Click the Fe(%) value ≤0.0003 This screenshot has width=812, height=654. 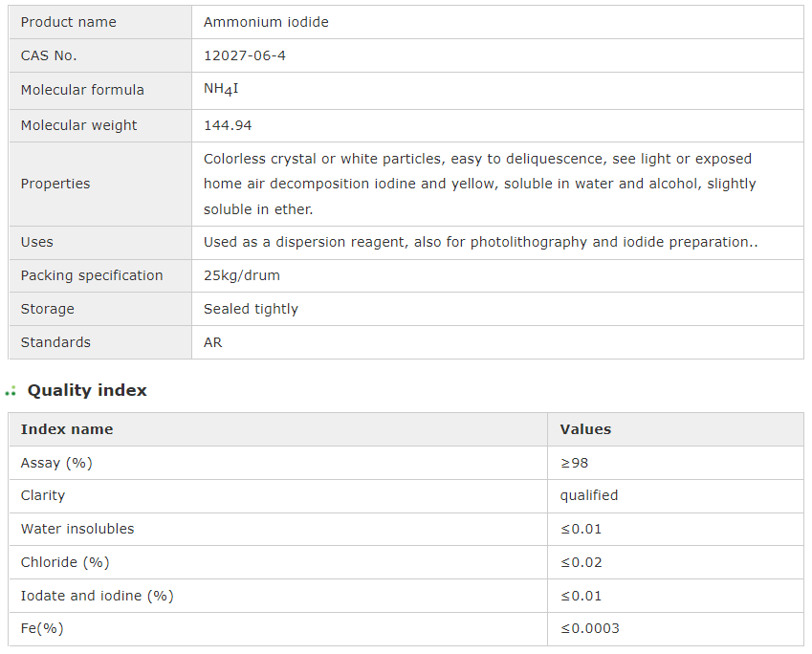pos(589,628)
